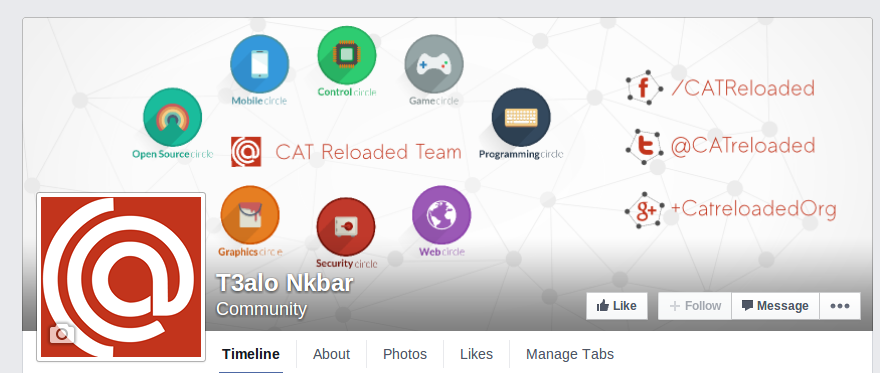Click the Control circle chip icon
The height and width of the screenshot is (373, 880).
[x=347, y=55]
